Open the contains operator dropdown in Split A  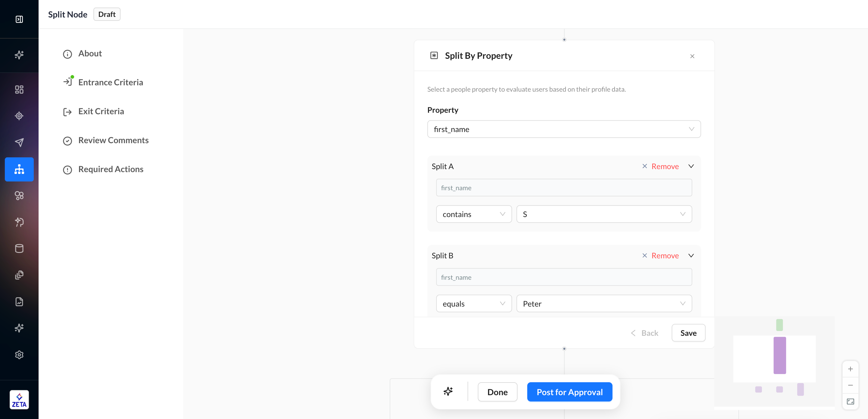coord(473,214)
